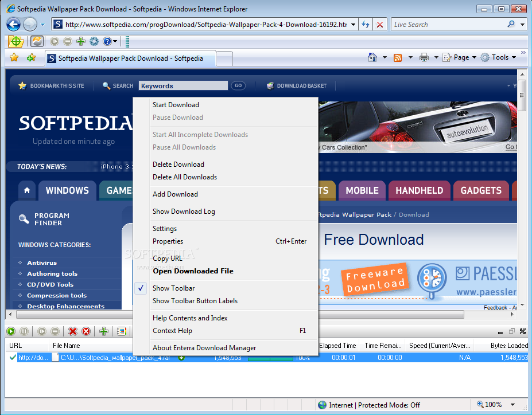Click the green start download icon in bottom toolbar
Image resolution: width=532 pixels, height=415 pixels.
[x=11, y=331]
